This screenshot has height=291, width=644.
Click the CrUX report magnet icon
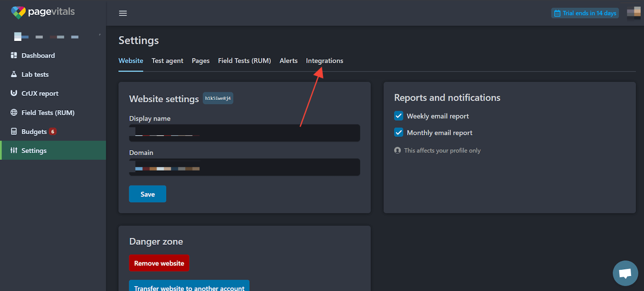coord(14,93)
